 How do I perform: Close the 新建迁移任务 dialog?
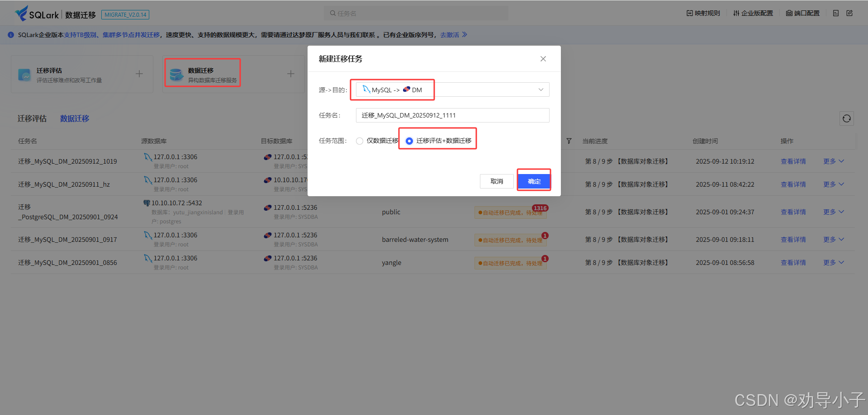tap(543, 59)
